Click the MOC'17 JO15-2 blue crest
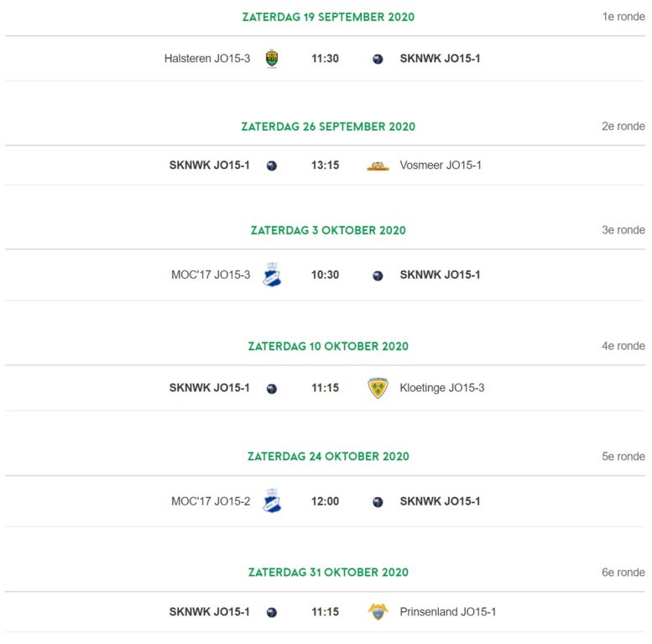The width and height of the screenshot is (652, 644). tap(272, 500)
